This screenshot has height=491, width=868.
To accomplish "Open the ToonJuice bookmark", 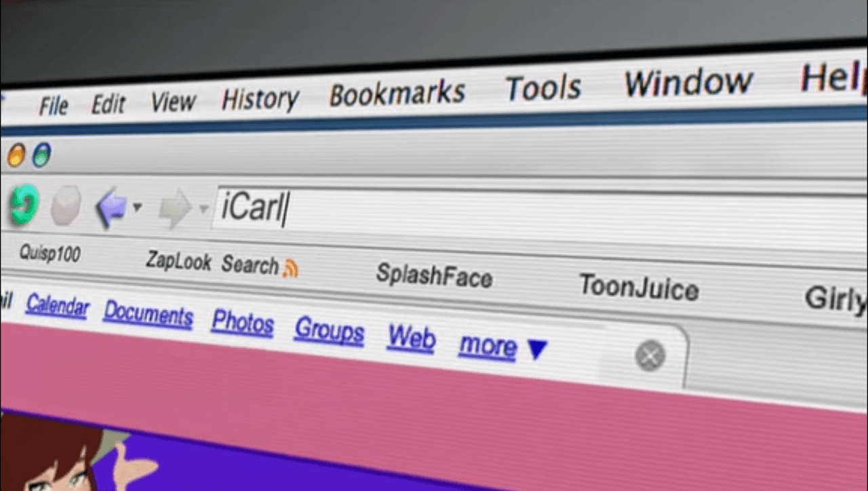I will (x=639, y=288).
